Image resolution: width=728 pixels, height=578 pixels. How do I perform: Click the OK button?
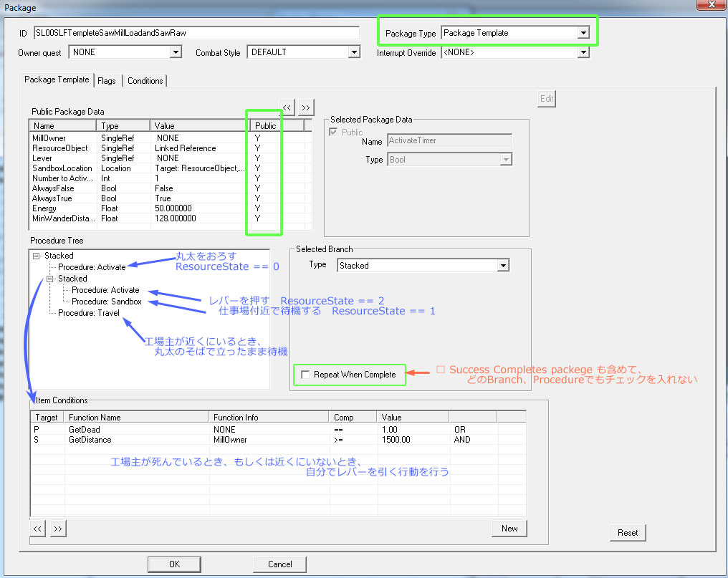click(x=174, y=564)
